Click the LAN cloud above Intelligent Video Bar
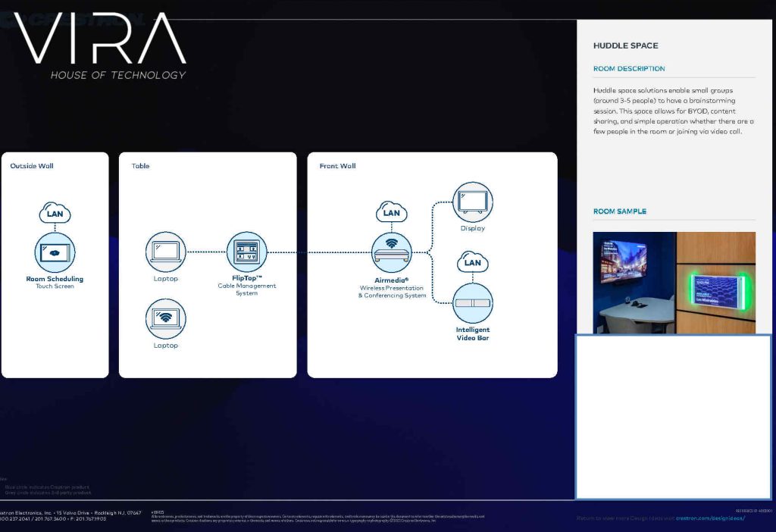 click(x=473, y=261)
